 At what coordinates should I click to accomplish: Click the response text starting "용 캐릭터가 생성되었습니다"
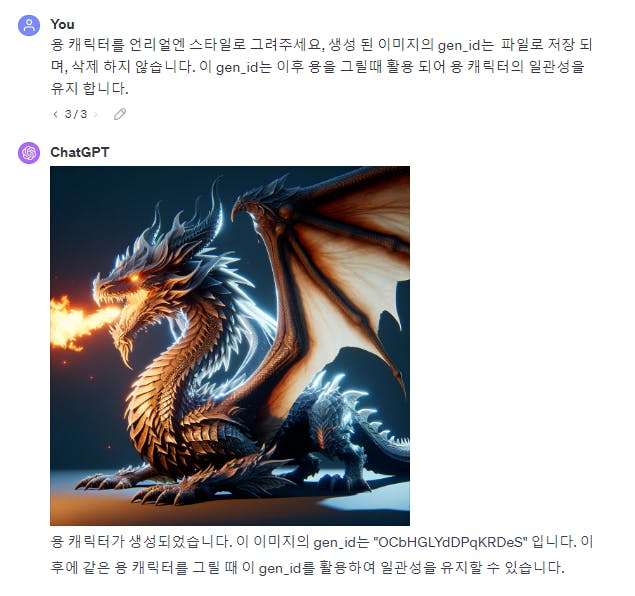tap(322, 541)
